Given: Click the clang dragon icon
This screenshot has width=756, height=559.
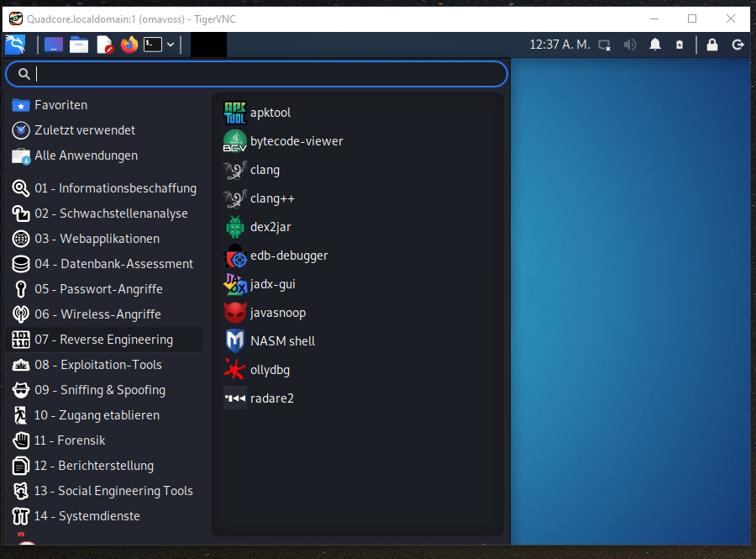Looking at the screenshot, I should coord(235,170).
